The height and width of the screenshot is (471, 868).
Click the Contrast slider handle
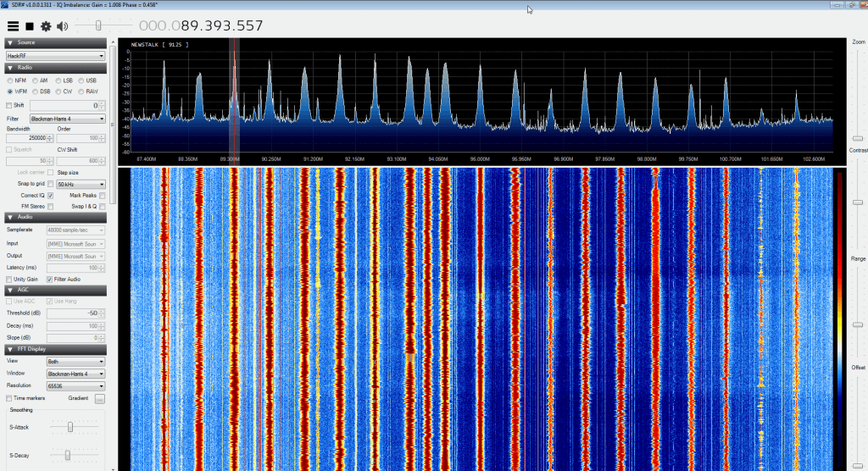pos(858,202)
